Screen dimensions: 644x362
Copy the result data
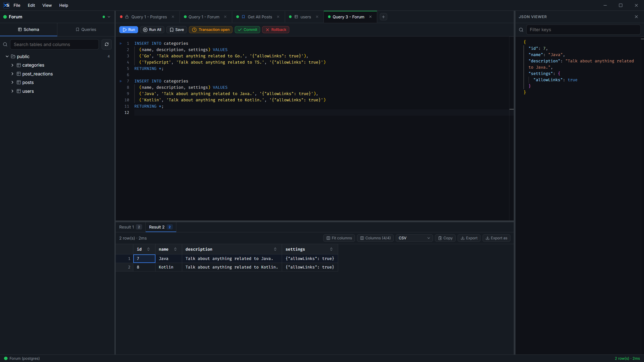click(445, 238)
